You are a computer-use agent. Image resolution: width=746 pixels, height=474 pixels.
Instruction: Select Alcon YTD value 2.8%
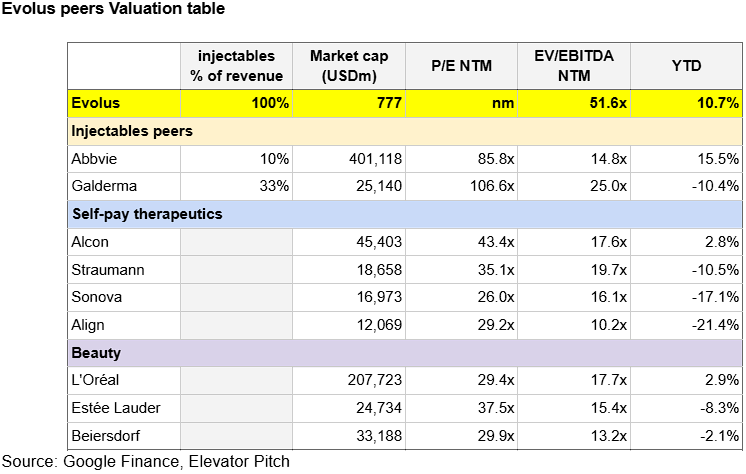point(722,242)
